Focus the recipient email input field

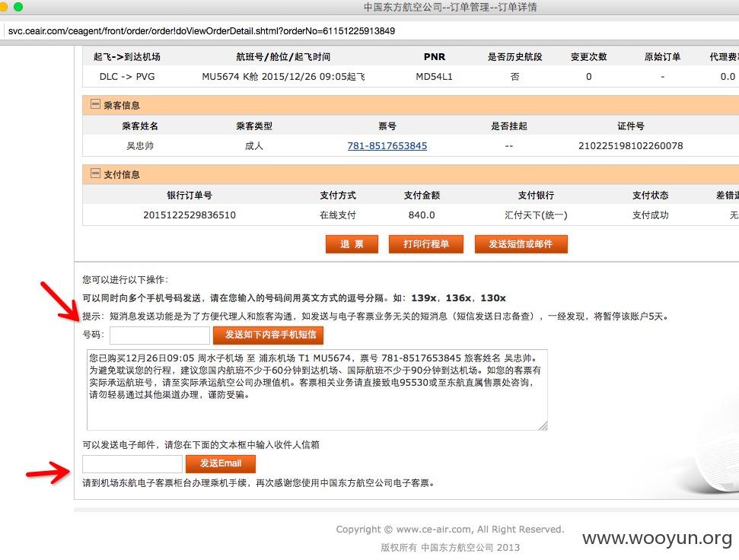(x=132, y=463)
